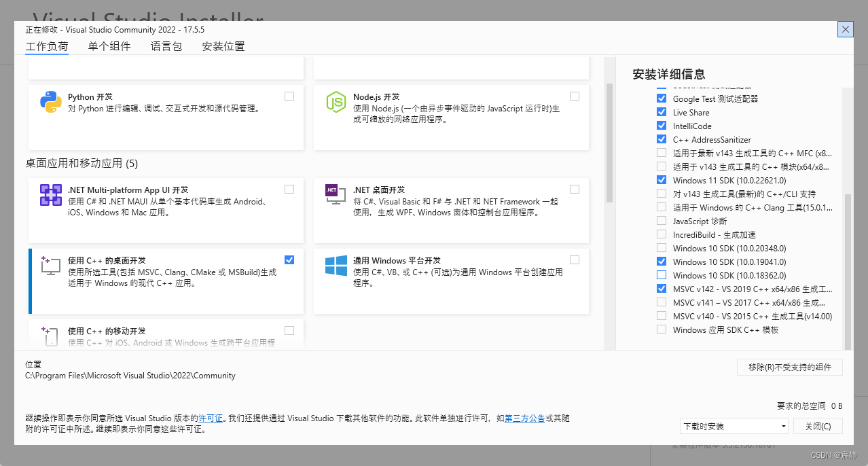Viewport: 868px width, 466px height.
Task: Switch to the 语言包 tab
Action: 166,47
